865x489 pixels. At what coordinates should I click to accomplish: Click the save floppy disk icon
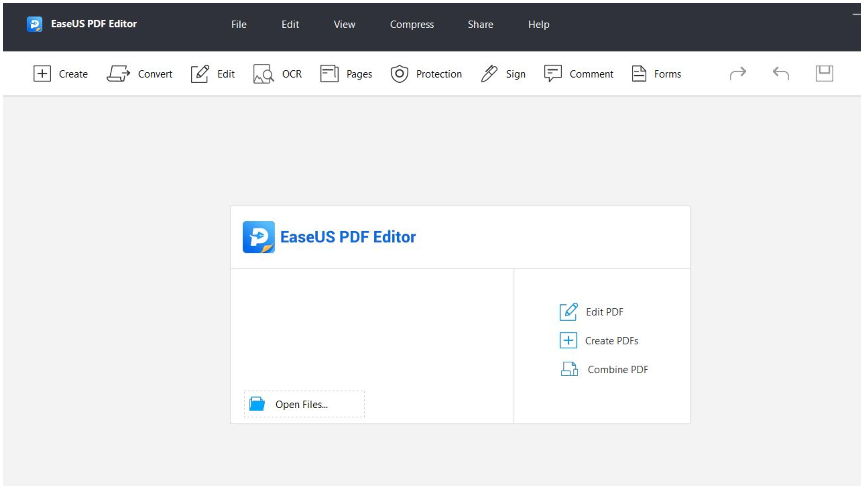(x=824, y=73)
